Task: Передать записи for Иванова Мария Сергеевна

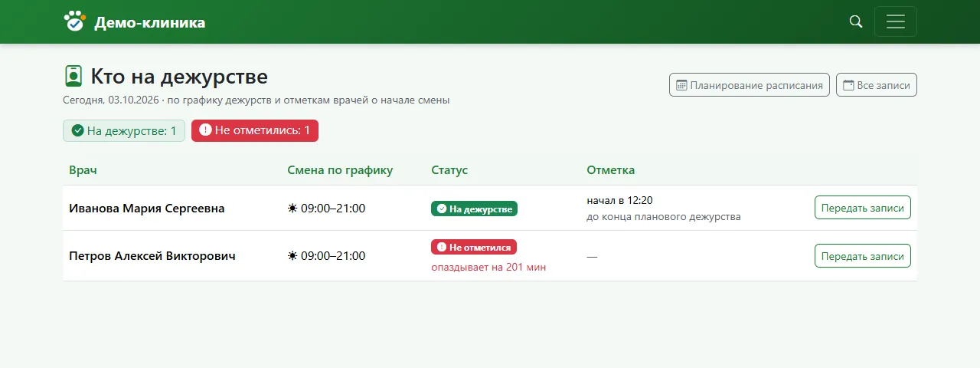Action: point(863,208)
